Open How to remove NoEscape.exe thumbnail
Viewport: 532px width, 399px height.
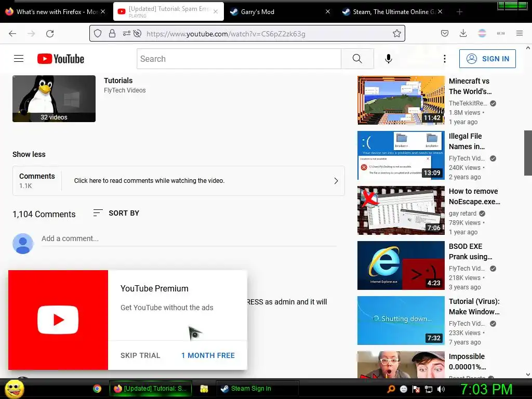click(x=401, y=210)
